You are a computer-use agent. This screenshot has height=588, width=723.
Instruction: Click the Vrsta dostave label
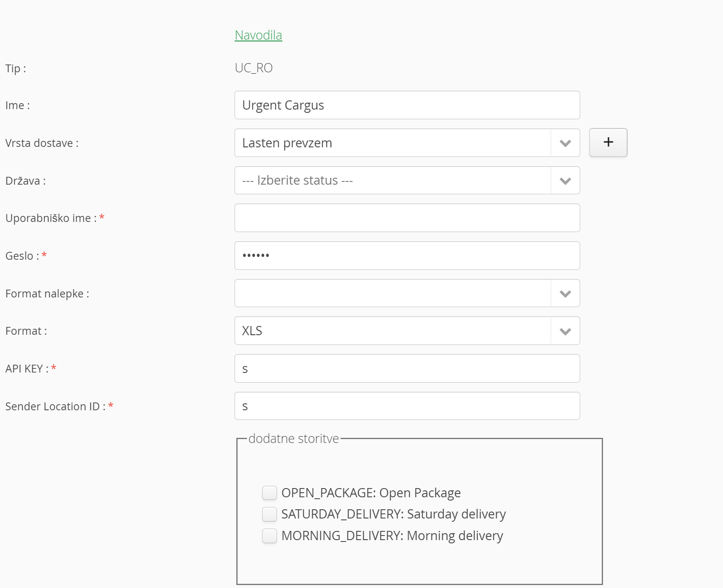tap(42, 143)
